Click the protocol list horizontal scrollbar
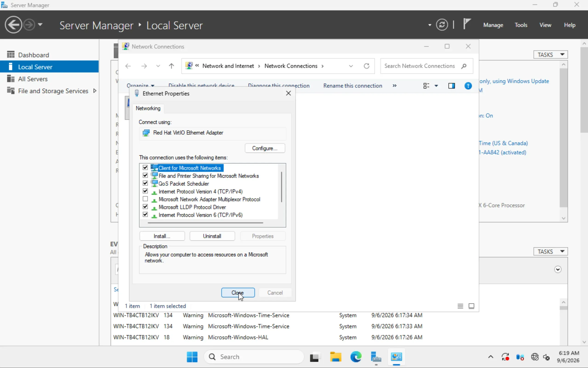The height and width of the screenshot is (368, 588). click(205, 223)
